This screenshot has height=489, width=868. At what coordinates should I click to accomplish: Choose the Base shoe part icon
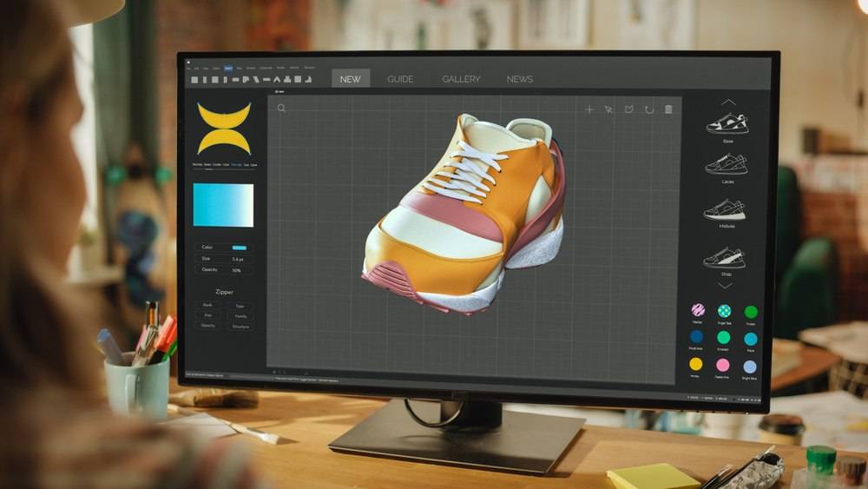coord(727,124)
